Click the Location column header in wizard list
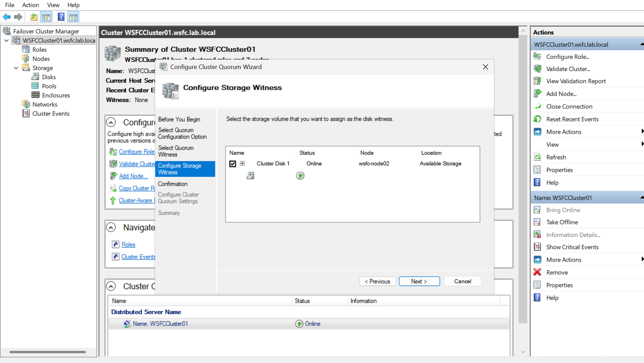Image resolution: width=644 pixels, height=363 pixels. (x=448, y=153)
